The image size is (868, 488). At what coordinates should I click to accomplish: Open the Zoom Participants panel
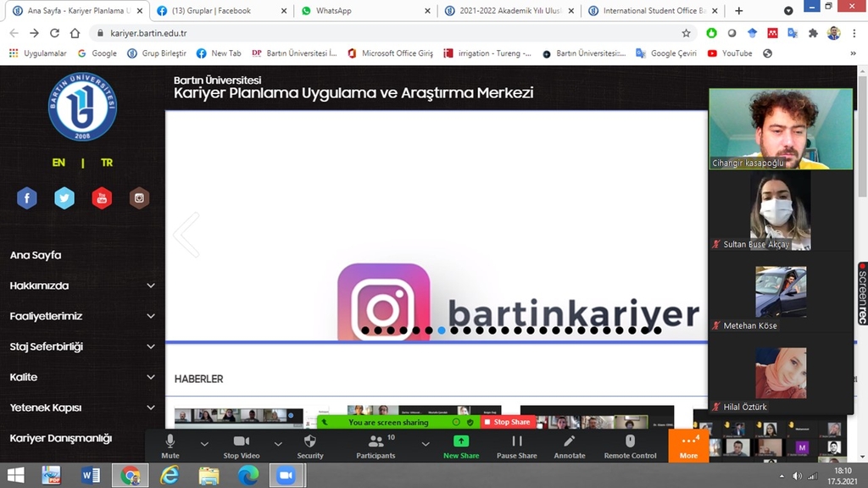click(376, 442)
